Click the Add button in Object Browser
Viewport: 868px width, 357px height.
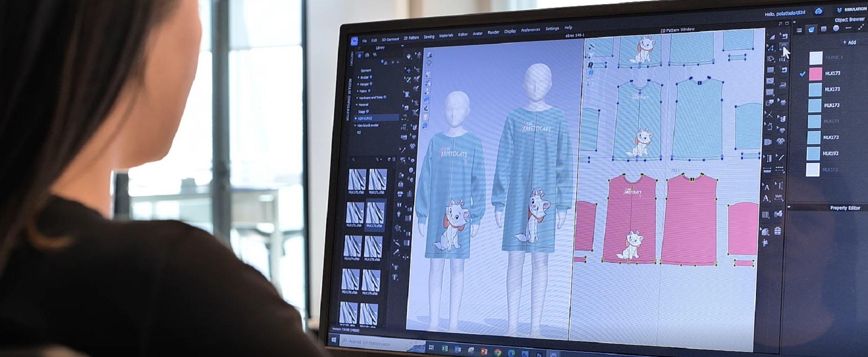pos(849,42)
